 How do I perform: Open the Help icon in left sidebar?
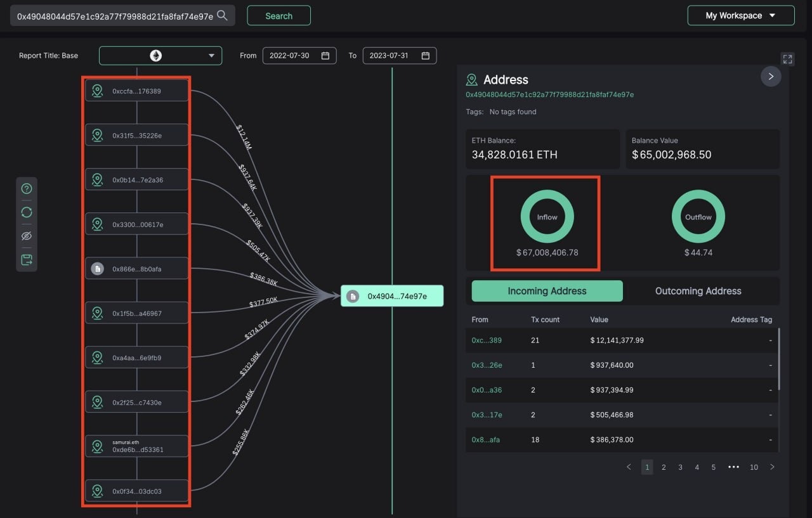[x=26, y=188]
